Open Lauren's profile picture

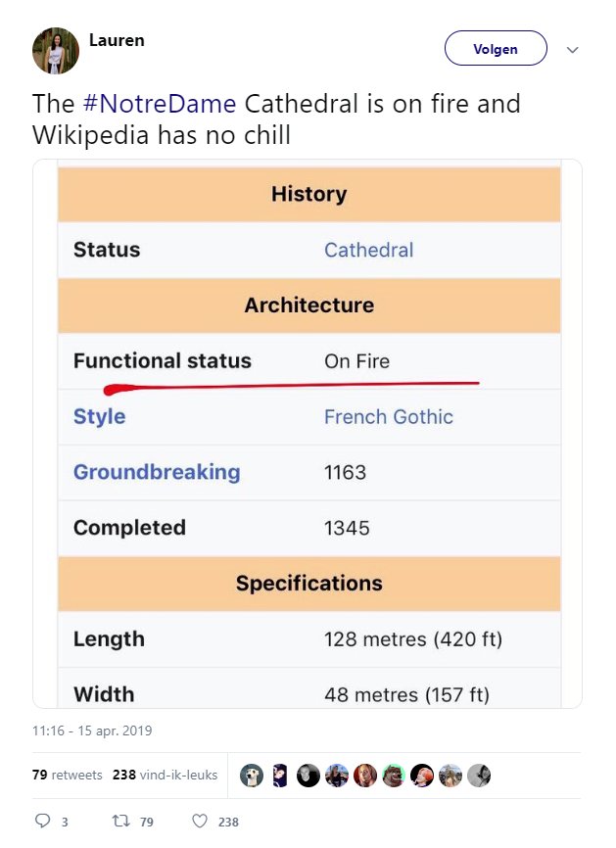click(x=56, y=50)
